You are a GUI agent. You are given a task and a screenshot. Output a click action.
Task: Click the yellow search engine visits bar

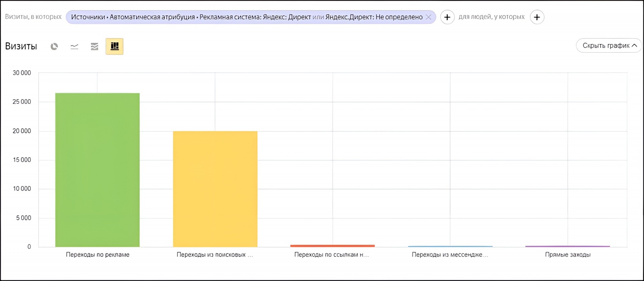click(x=215, y=189)
